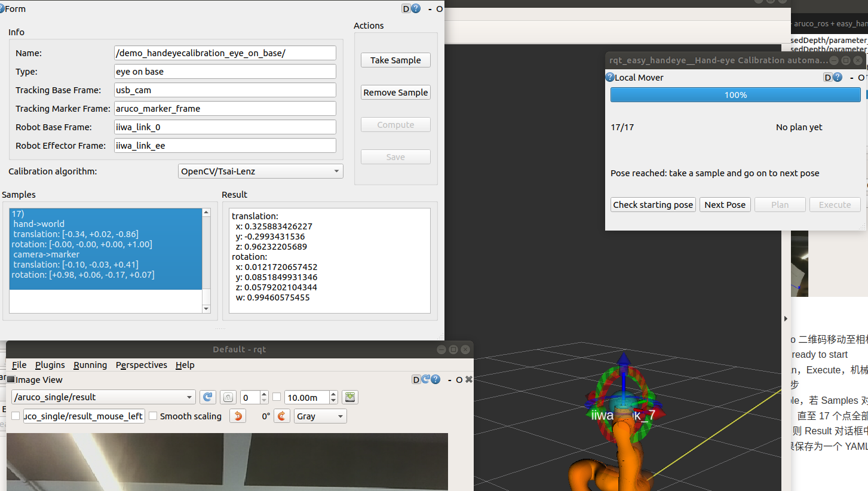Refresh the image topic list
This screenshot has width=868, height=491.
pyautogui.click(x=208, y=397)
